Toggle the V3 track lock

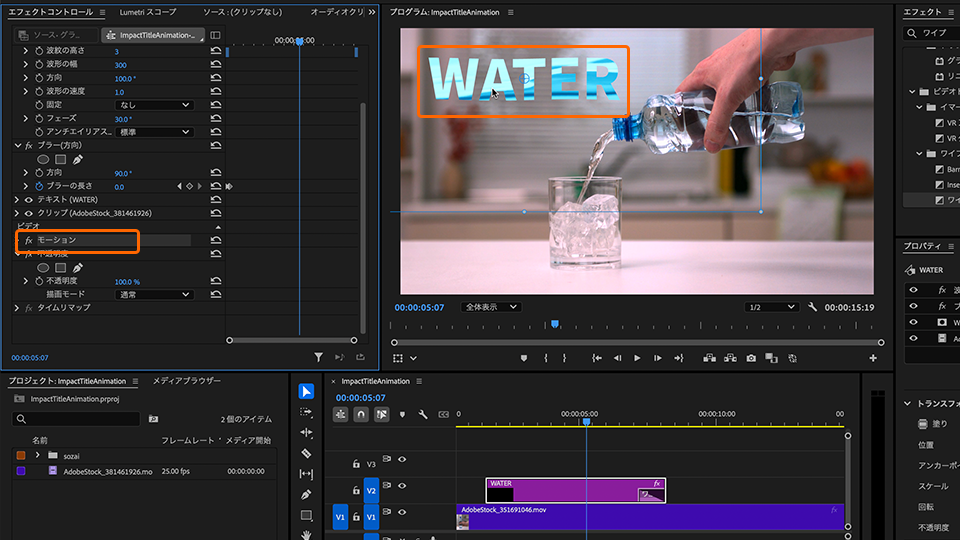coord(355,464)
